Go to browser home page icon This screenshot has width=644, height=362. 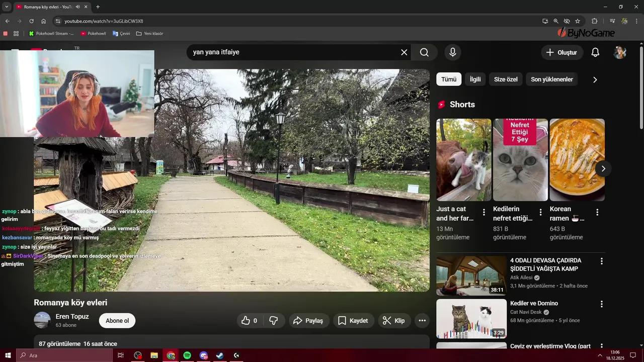44,21
